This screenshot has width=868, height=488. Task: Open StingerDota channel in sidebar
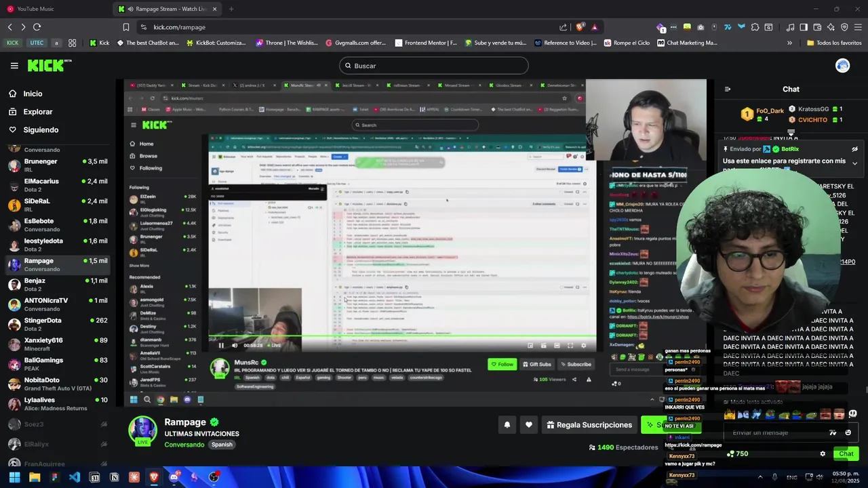[x=57, y=324]
